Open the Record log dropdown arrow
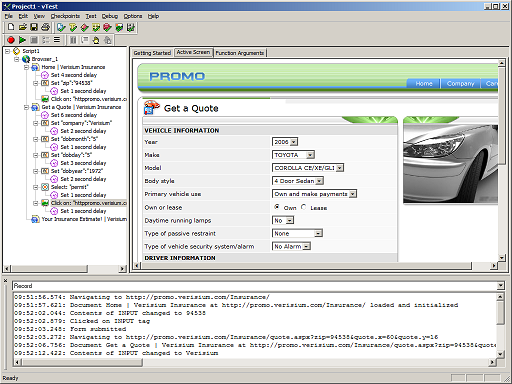The width and height of the screenshot is (512, 384). (x=500, y=286)
